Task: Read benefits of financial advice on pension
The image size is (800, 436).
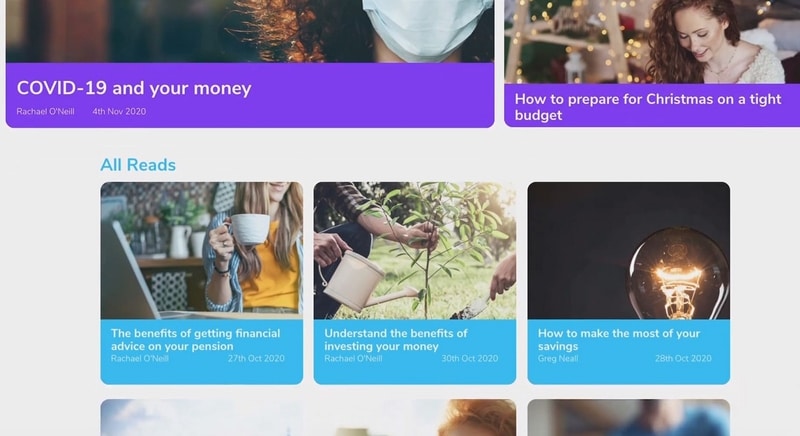Action: tap(195, 340)
